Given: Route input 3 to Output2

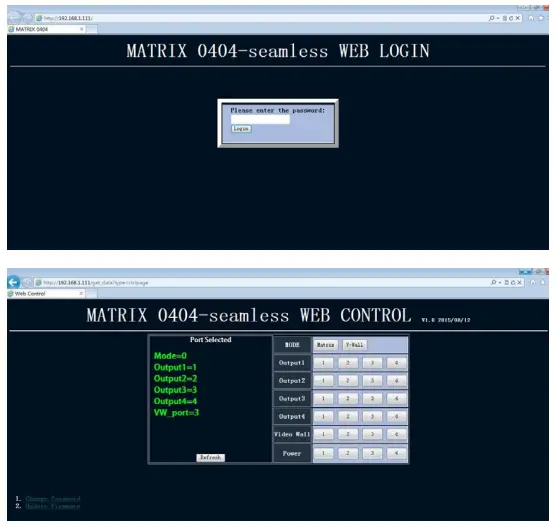Looking at the screenshot, I should [372, 381].
